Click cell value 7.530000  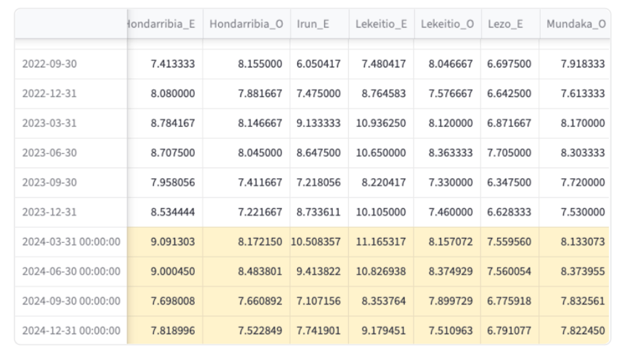(582, 211)
